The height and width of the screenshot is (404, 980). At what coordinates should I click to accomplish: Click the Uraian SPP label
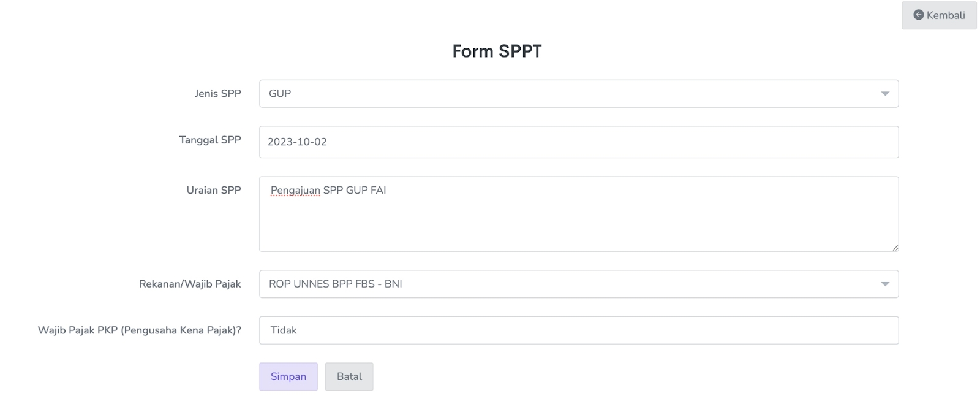213,190
